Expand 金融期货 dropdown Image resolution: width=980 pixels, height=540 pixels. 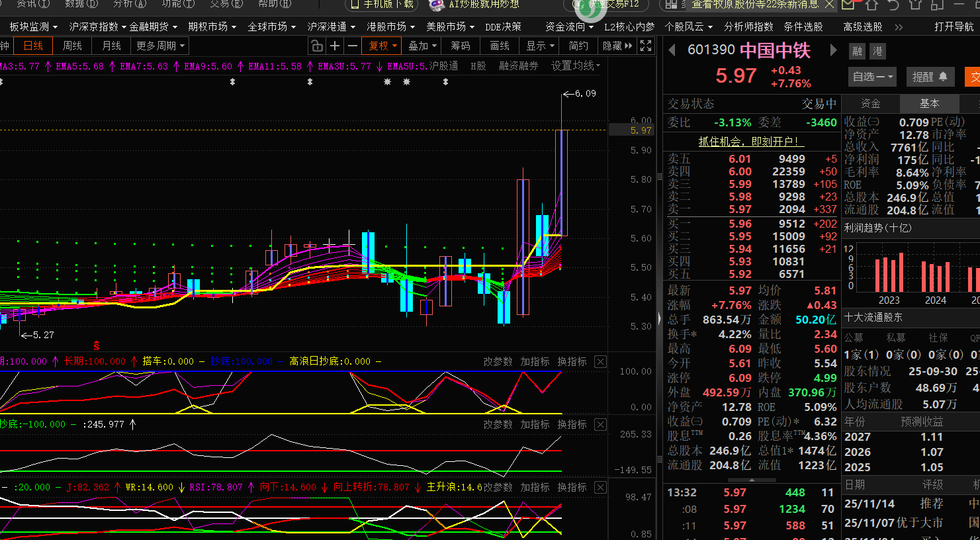[x=153, y=27]
